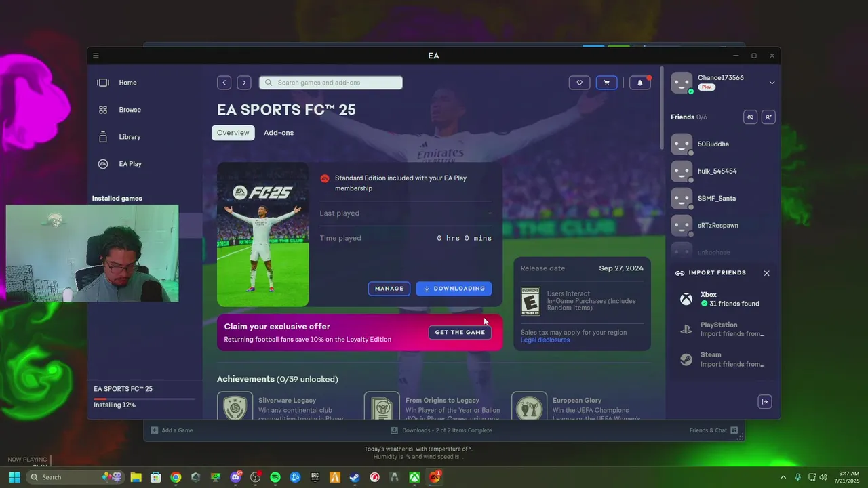The width and height of the screenshot is (868, 488).
Task: Click the add friend icon
Action: (x=768, y=117)
